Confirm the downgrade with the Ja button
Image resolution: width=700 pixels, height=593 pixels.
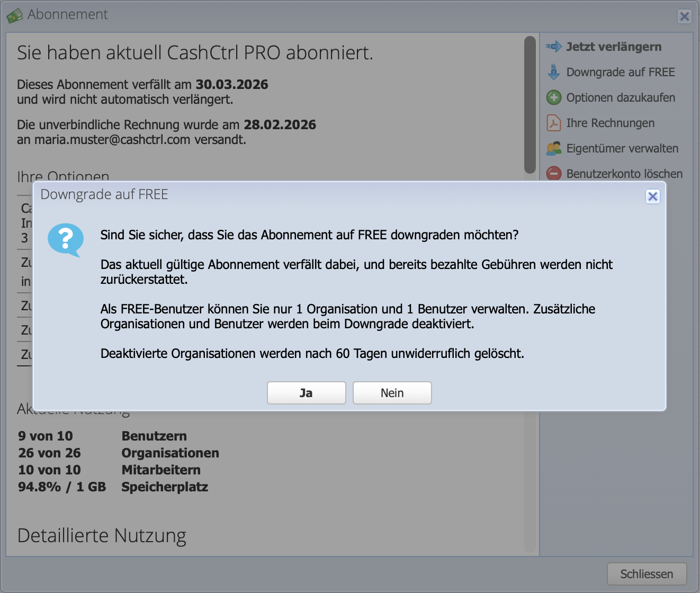pos(306,393)
